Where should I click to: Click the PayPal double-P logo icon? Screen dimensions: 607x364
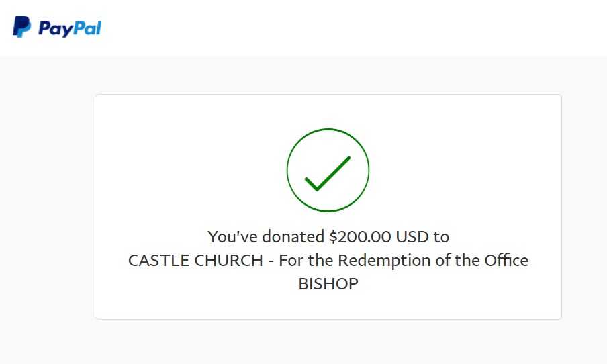click(x=21, y=28)
